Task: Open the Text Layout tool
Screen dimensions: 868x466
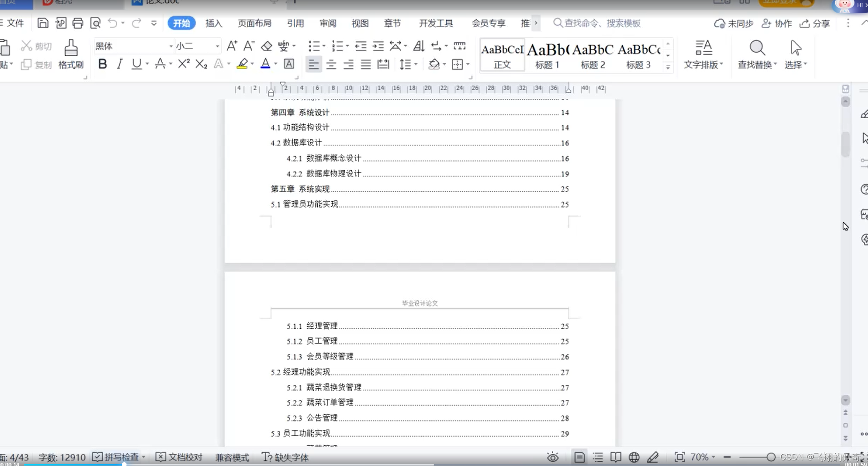Action: 703,54
